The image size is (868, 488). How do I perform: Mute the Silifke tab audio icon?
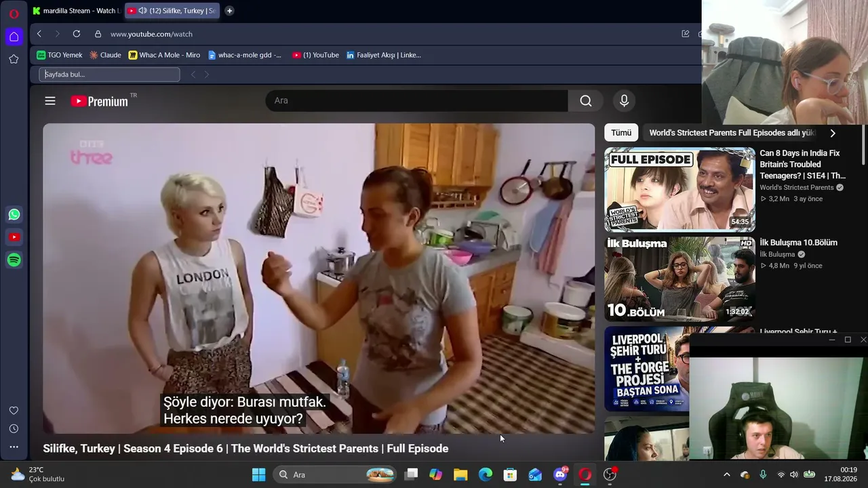(142, 11)
